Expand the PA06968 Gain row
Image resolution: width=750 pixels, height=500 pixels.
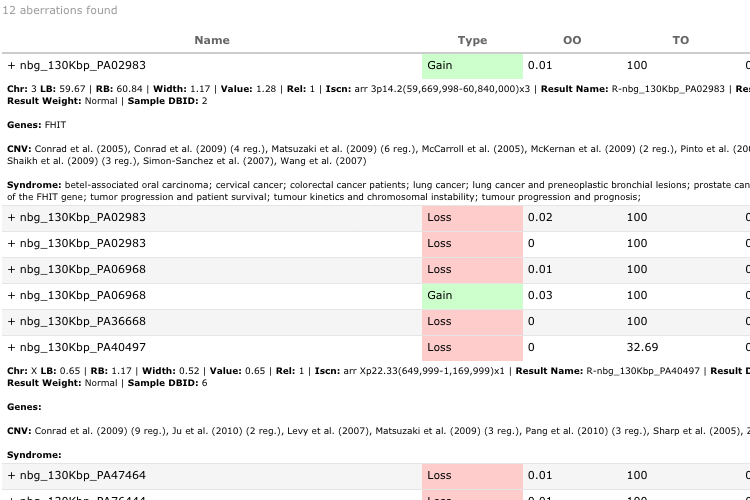tap(11, 296)
